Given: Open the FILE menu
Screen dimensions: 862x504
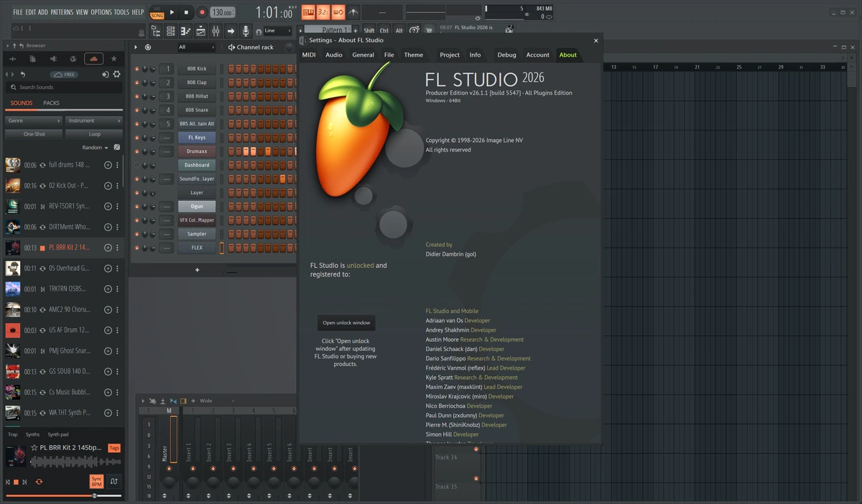Looking at the screenshot, I should coord(18,12).
